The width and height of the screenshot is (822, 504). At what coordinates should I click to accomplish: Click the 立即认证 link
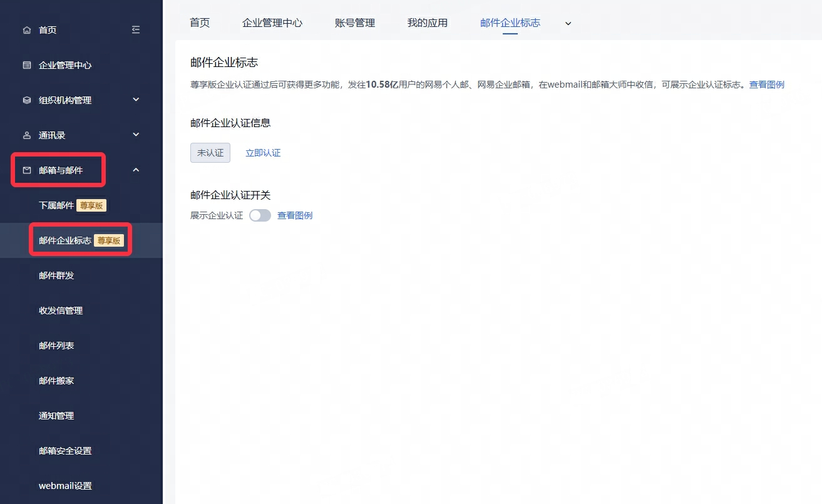[x=263, y=153]
